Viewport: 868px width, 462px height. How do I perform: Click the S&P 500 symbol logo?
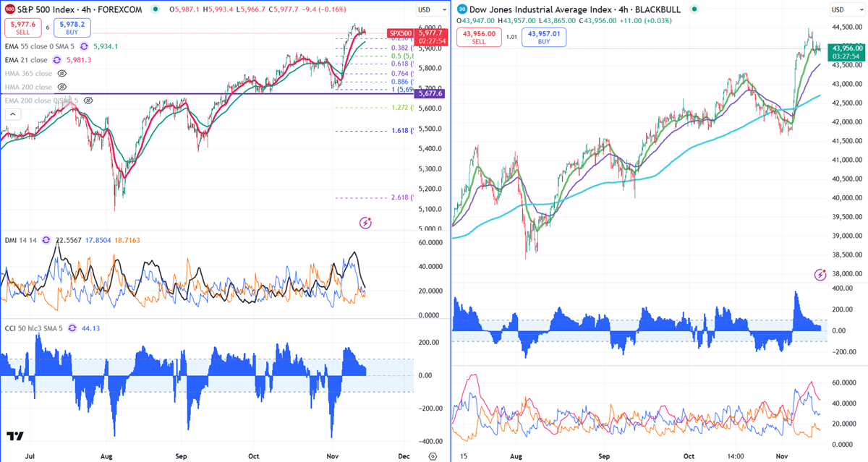pyautogui.click(x=9, y=9)
